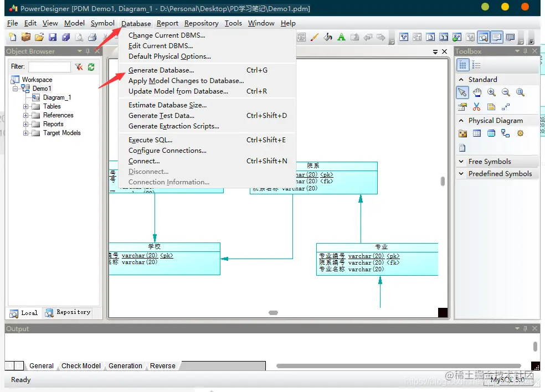Click the Zoom Out tool icon
The width and height of the screenshot is (545, 392).
point(506,92)
